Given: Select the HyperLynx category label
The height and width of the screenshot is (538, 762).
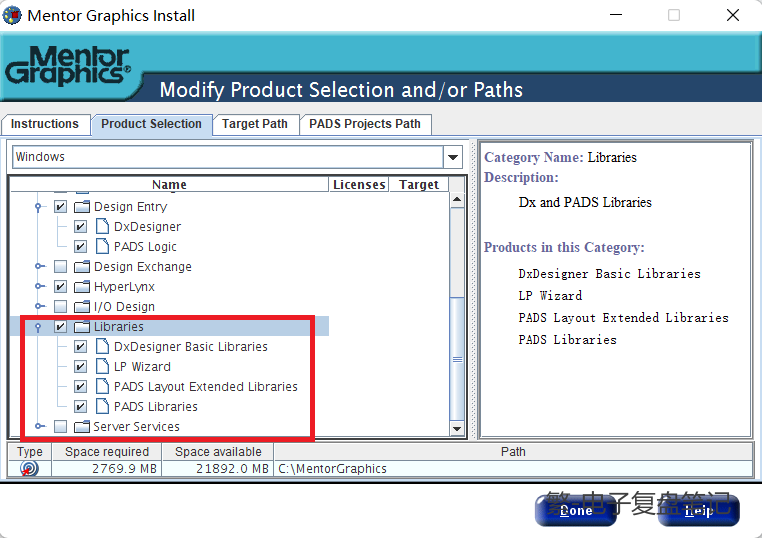Looking at the screenshot, I should (x=124, y=287).
